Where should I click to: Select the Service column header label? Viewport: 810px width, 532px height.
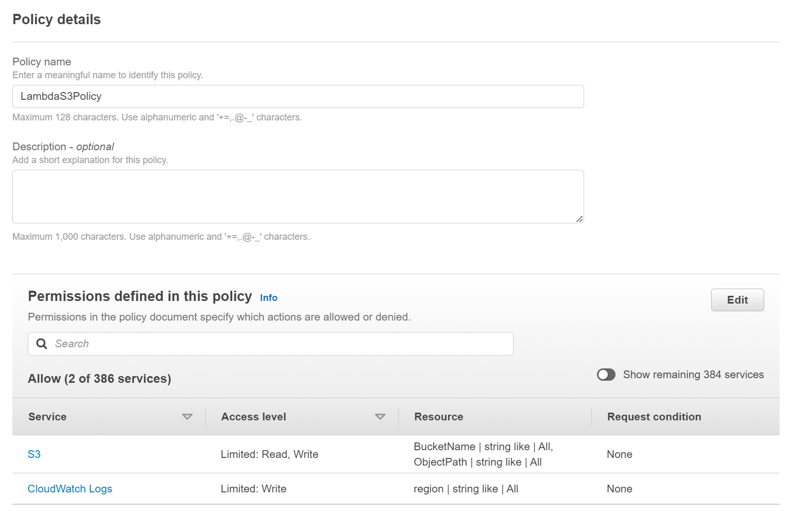tap(47, 417)
